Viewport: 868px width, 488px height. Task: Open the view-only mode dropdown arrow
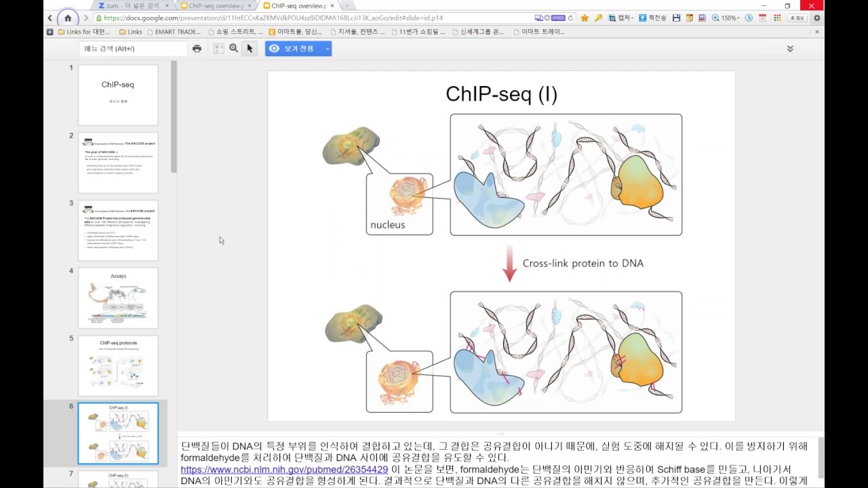tap(328, 49)
